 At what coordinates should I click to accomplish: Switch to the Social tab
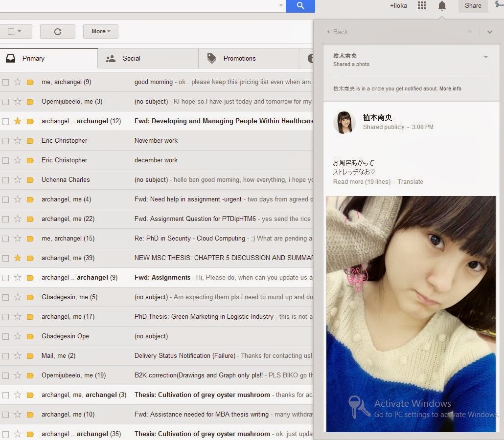148,59
